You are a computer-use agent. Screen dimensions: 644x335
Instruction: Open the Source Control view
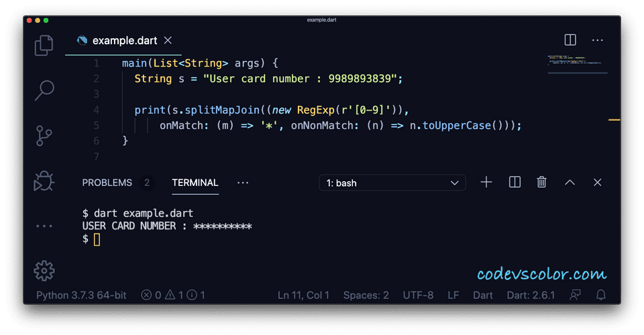click(44, 134)
